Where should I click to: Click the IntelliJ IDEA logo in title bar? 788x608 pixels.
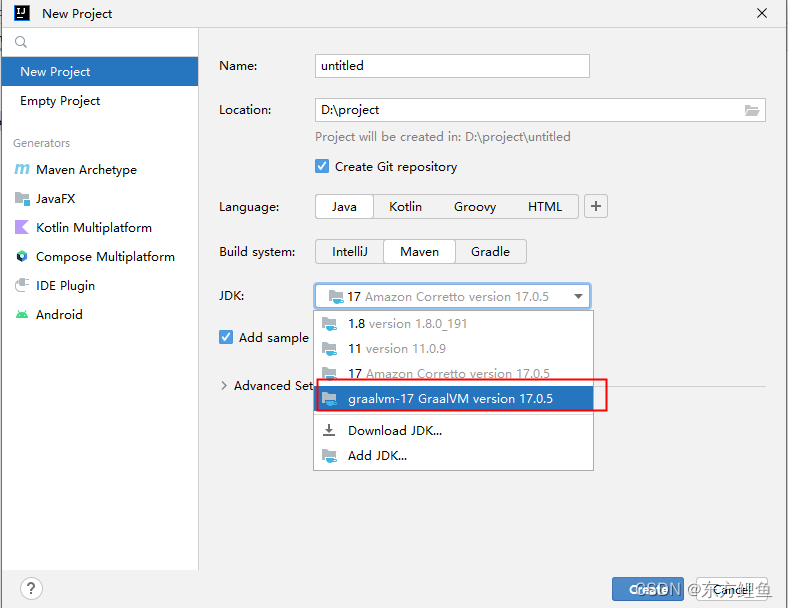(x=22, y=13)
